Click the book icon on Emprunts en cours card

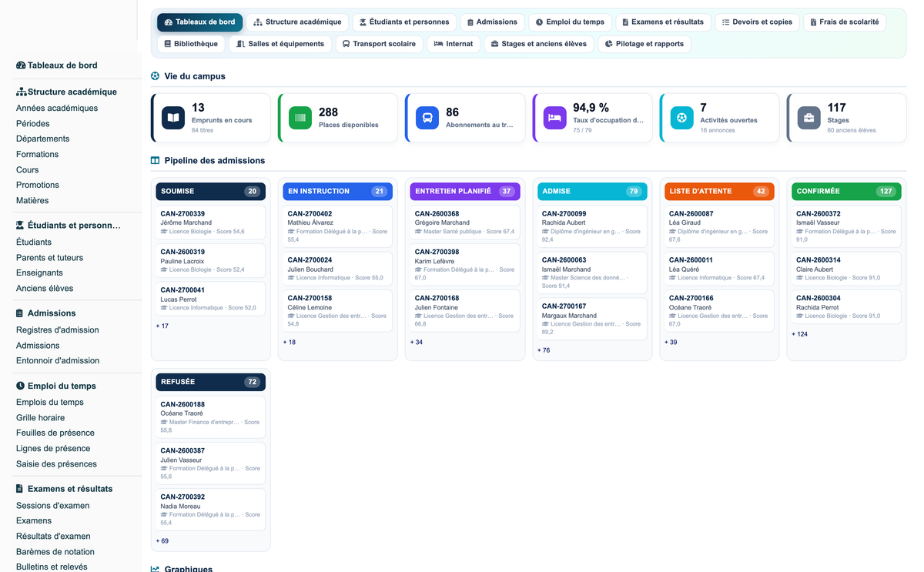(x=173, y=118)
